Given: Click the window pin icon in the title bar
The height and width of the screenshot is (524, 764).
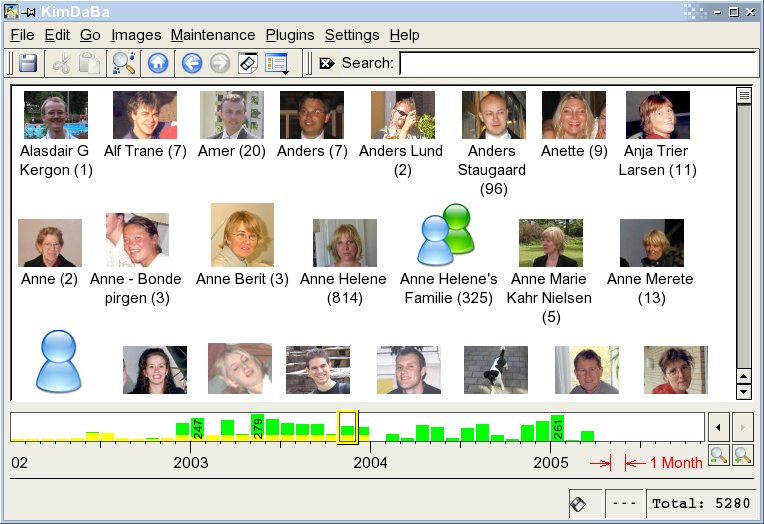Looking at the screenshot, I should [x=28, y=12].
